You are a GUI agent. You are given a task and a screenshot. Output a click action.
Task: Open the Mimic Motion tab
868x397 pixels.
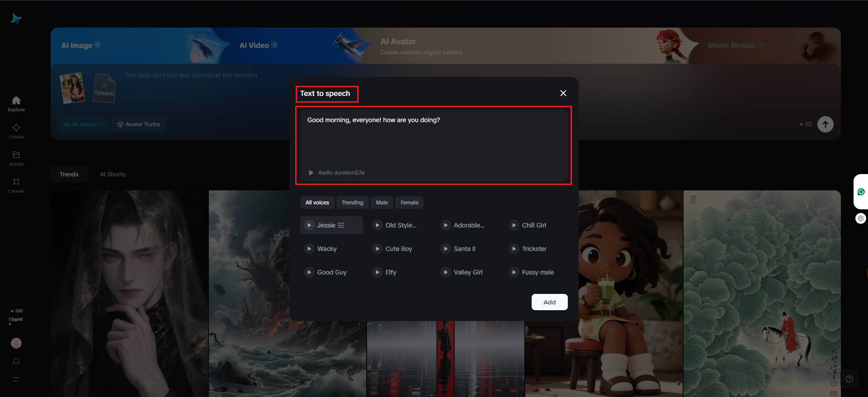[736, 45]
